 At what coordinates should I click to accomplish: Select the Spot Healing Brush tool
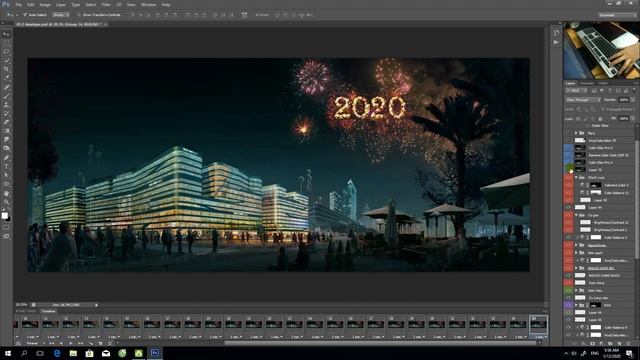(x=6, y=87)
